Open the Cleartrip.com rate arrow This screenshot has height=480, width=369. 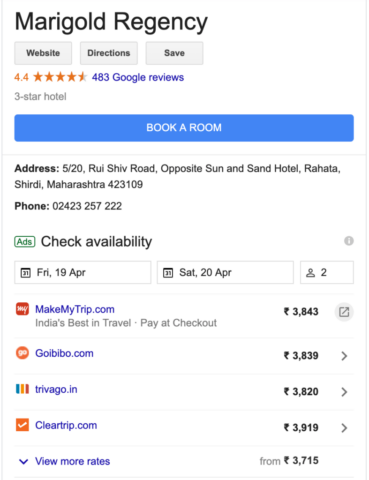(344, 428)
